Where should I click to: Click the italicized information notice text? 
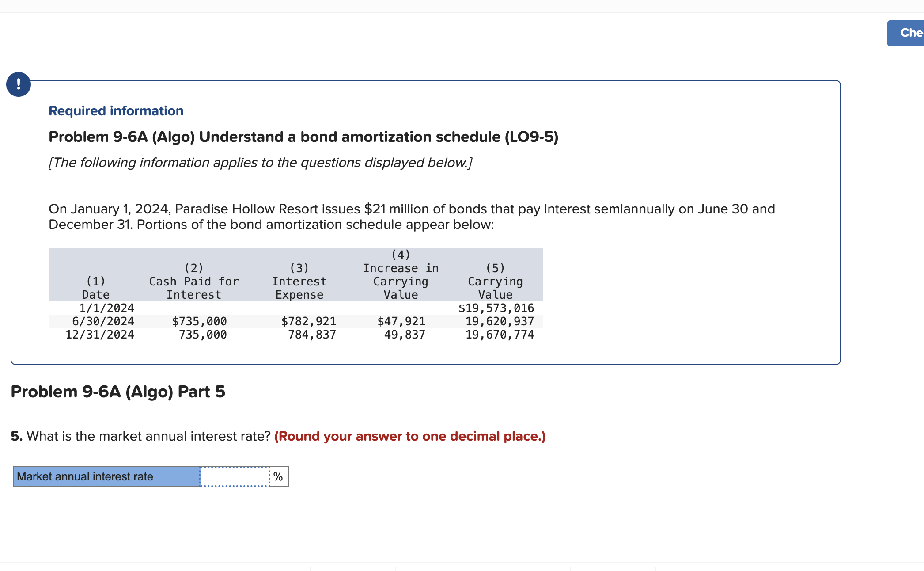(x=260, y=163)
